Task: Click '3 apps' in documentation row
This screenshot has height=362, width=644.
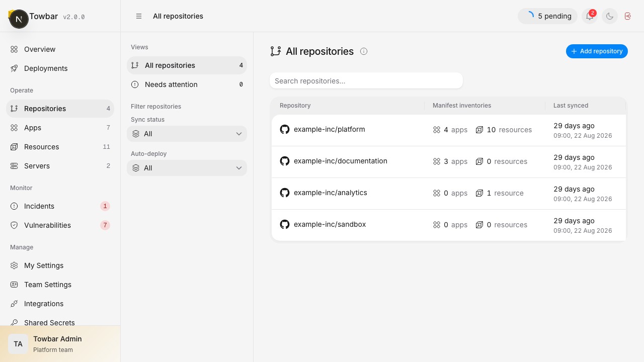Action: 456,161
